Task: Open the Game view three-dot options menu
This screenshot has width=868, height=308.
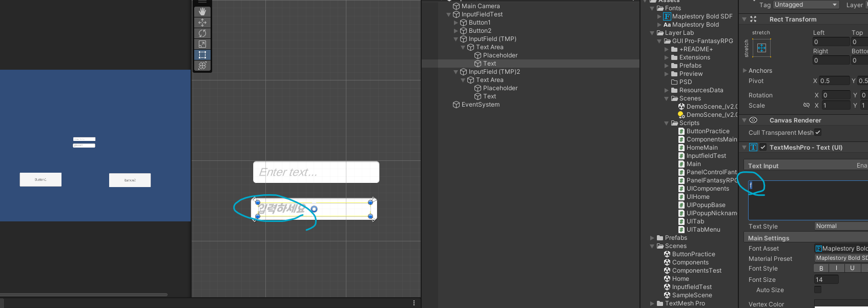Action: tap(414, 303)
